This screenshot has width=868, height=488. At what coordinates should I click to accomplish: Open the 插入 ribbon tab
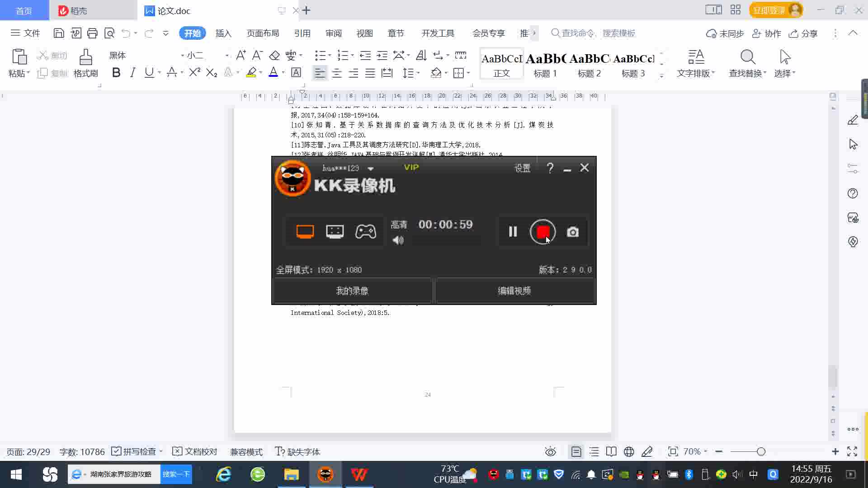[223, 33]
